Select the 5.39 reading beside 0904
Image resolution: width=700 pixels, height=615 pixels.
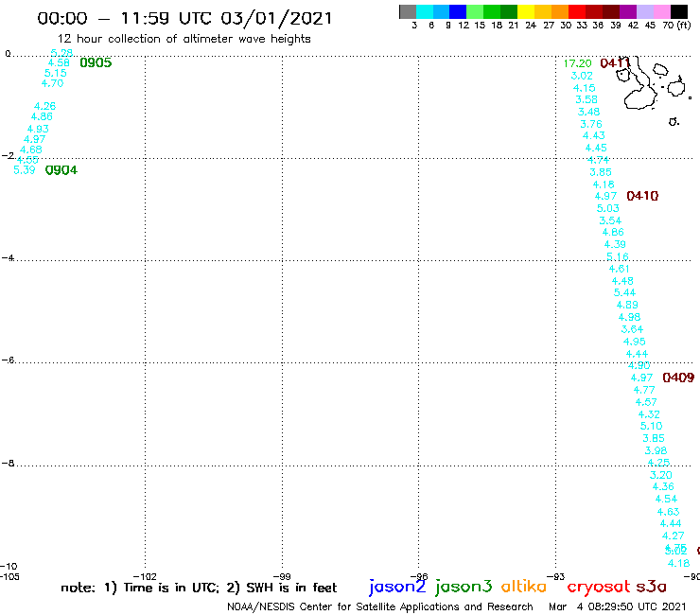coord(24,170)
